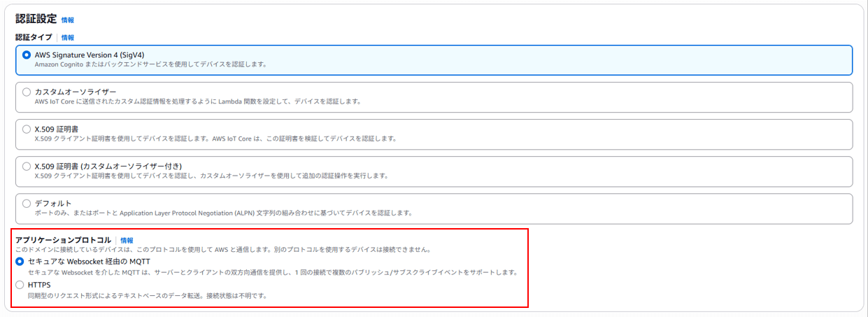Choose the カスタムオーソライザー radio button
Viewport: 868px width, 317px height.
tap(27, 92)
